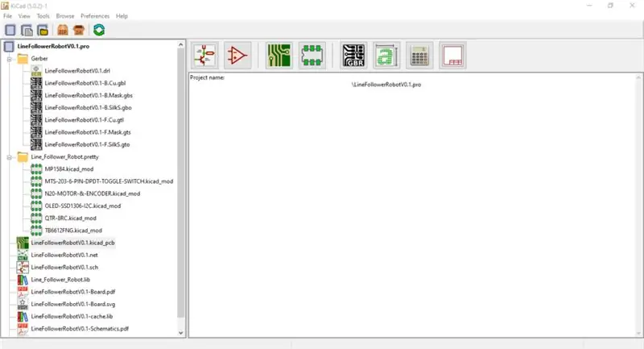The height and width of the screenshot is (349, 644).
Task: Select LineFollowerRobotV0.1-Schematics.pdf file
Action: coord(80,329)
